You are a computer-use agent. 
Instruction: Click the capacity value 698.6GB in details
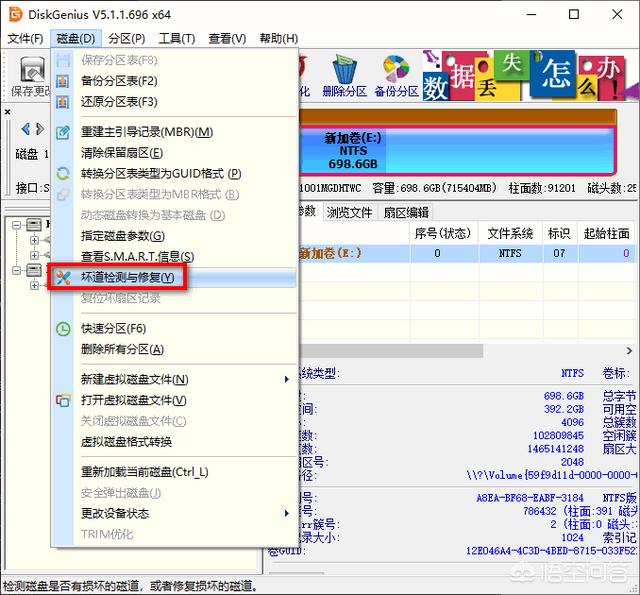564,396
